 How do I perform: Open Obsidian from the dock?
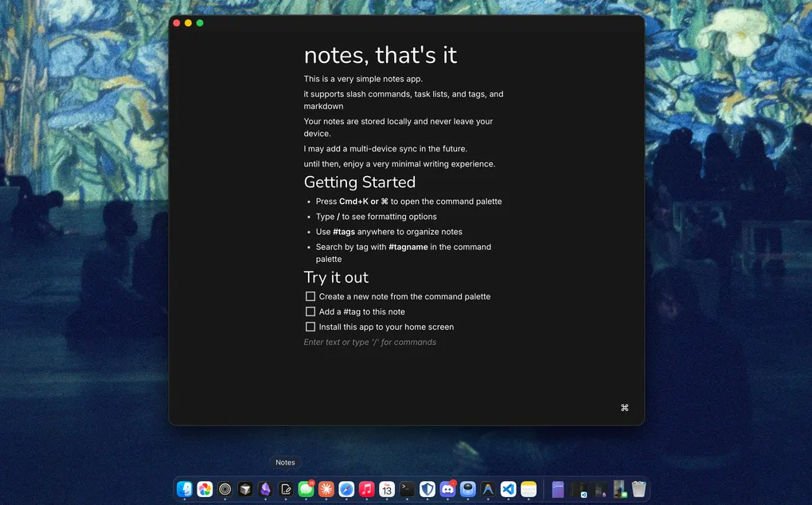[265, 489]
